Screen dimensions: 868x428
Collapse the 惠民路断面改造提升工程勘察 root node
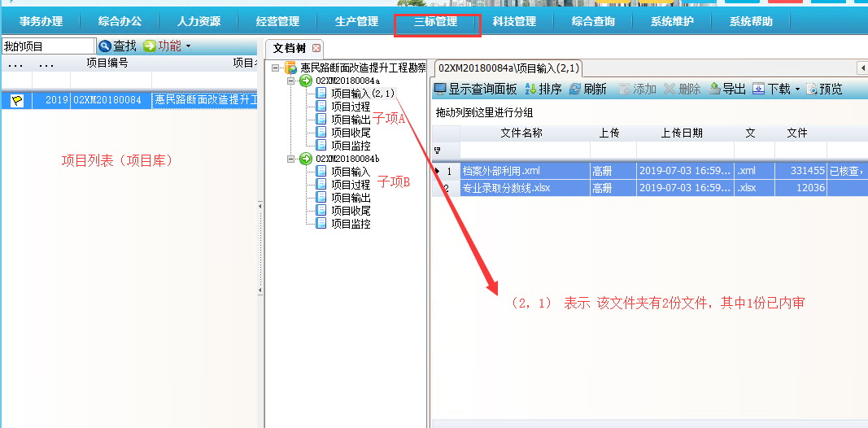coord(275,68)
